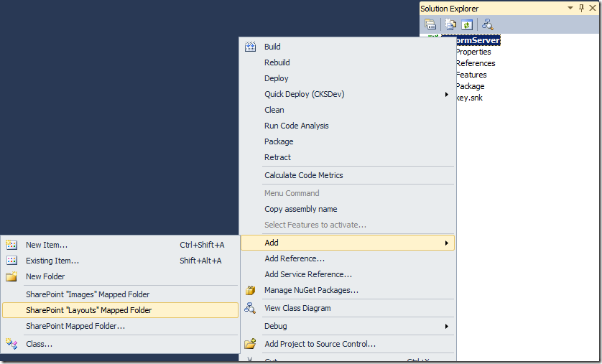This screenshot has height=364, width=602.
Task: Click the Show All Files toolbar icon
Action: pos(450,24)
